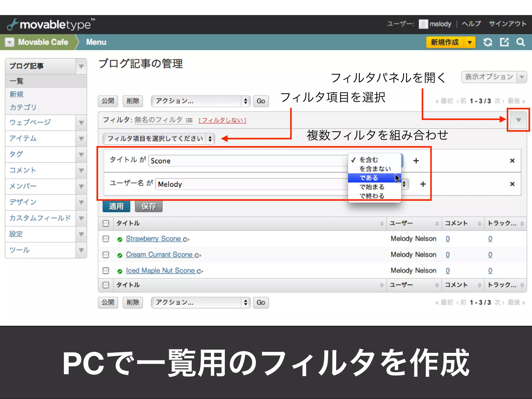Click the search magnifier icon
Viewport: 532px width, 399px height.
tap(521, 42)
